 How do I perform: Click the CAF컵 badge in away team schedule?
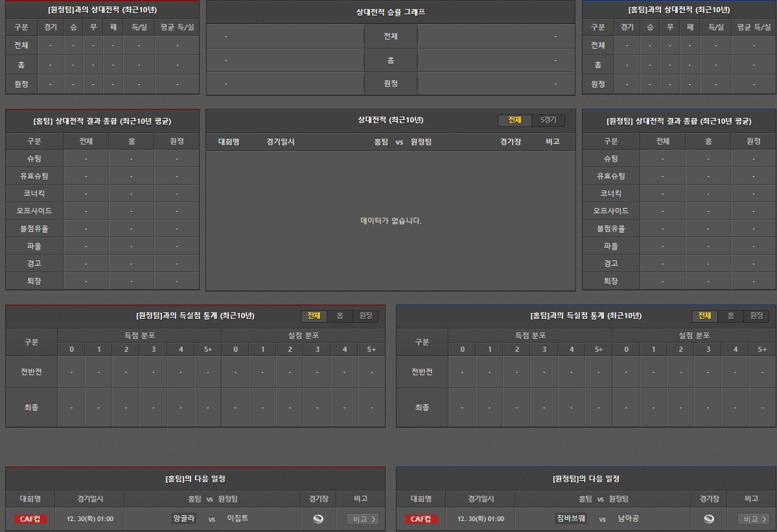click(x=421, y=518)
